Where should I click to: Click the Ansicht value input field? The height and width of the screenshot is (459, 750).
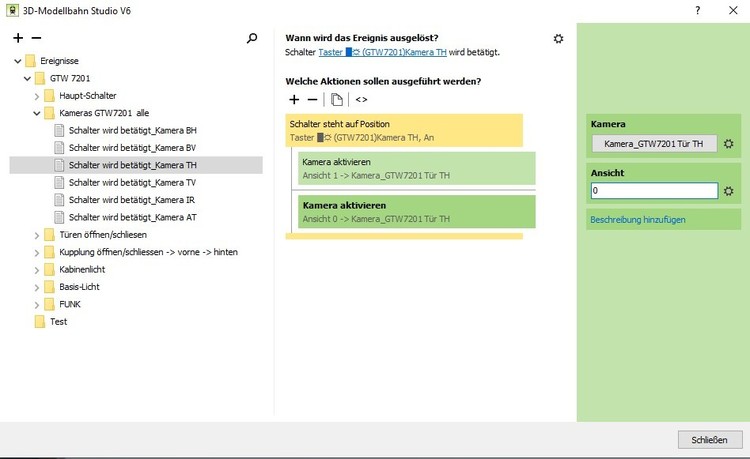pos(653,191)
